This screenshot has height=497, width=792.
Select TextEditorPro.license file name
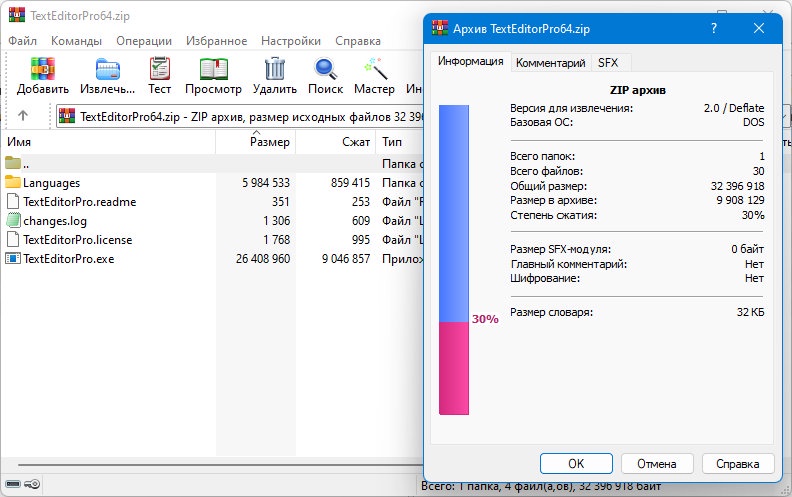78,239
